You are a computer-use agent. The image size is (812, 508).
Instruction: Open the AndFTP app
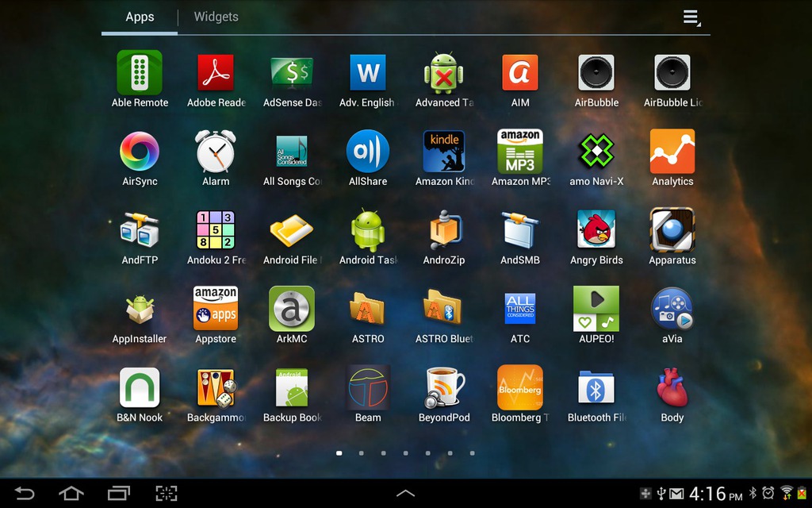[x=140, y=230]
